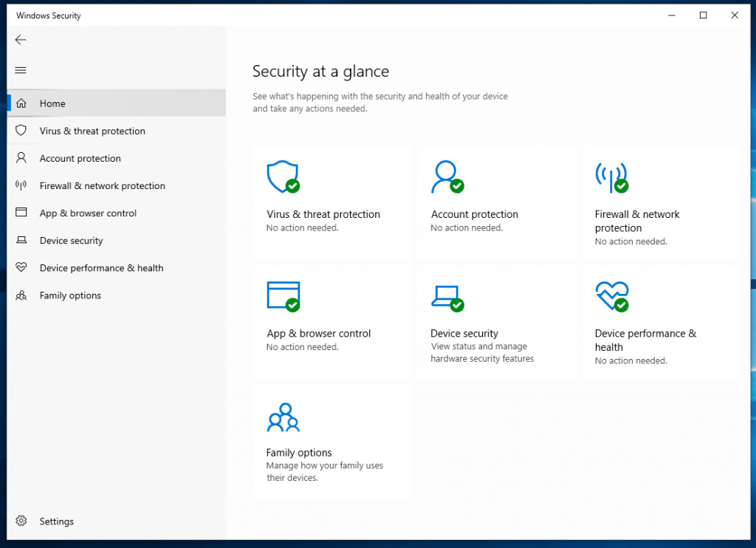Image resolution: width=756 pixels, height=548 pixels.
Task: Open Device security from the sidebar
Action: (x=117, y=240)
